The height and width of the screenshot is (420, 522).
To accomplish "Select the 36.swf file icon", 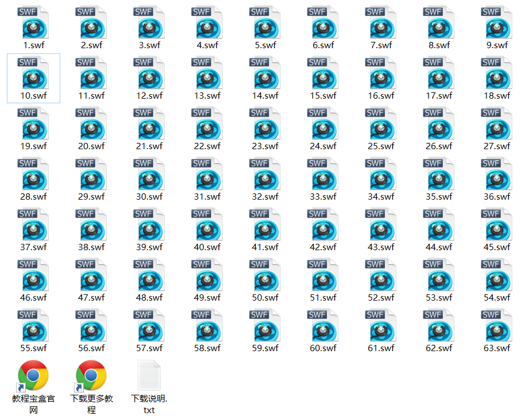I will pos(497,173).
